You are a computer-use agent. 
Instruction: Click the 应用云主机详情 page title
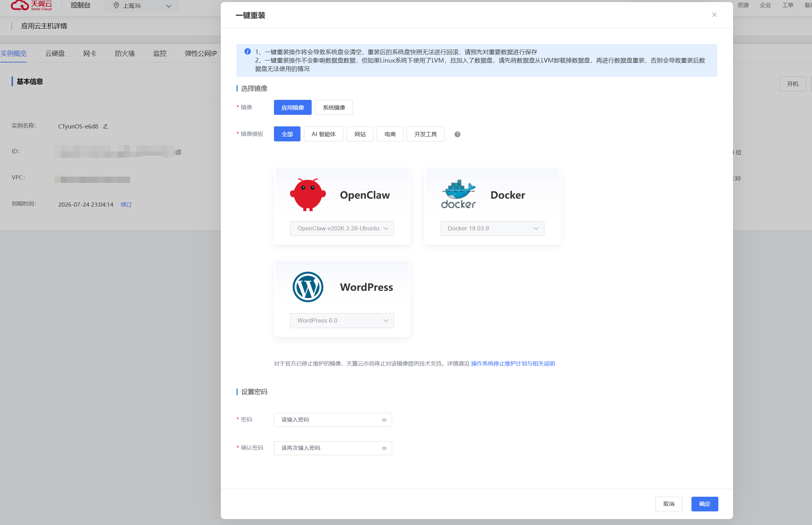tap(44, 26)
